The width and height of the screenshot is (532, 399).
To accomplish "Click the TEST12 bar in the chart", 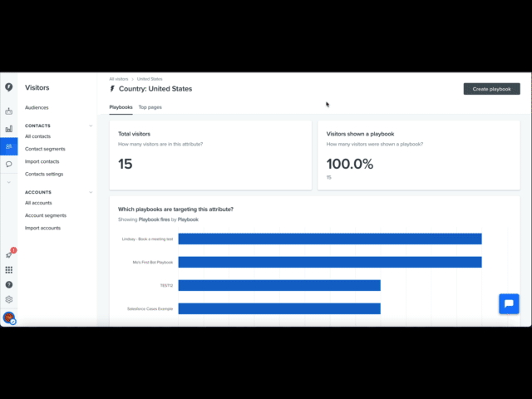I will click(279, 285).
